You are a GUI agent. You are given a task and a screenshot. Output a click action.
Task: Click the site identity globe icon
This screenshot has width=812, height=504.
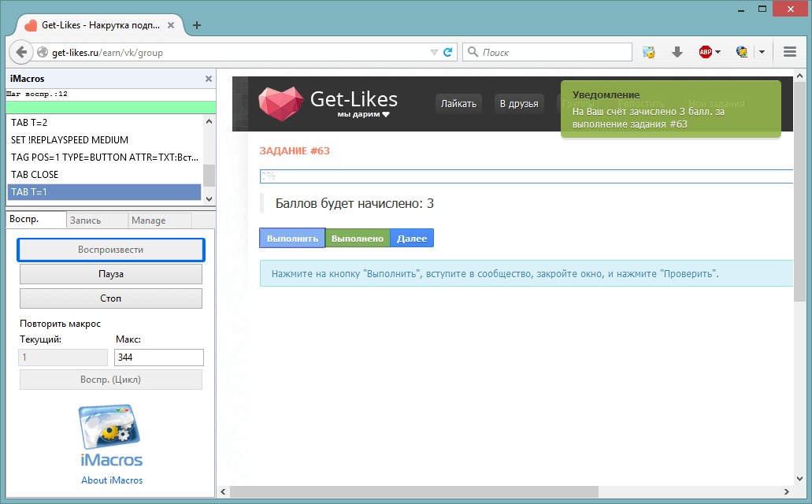(43, 52)
